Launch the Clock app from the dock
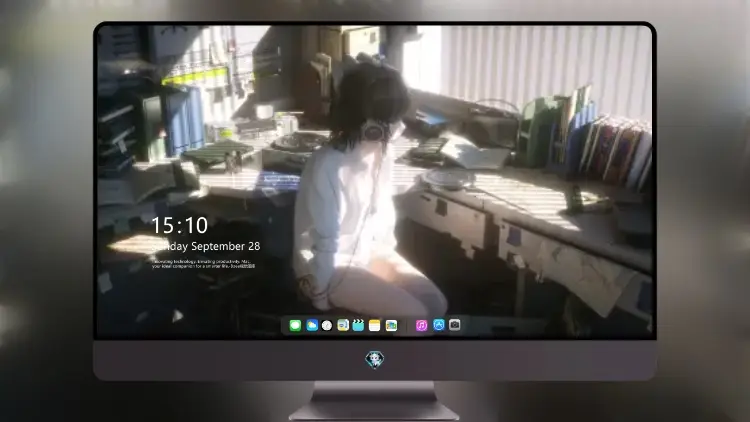This screenshot has height=422, width=750. pyautogui.click(x=327, y=325)
